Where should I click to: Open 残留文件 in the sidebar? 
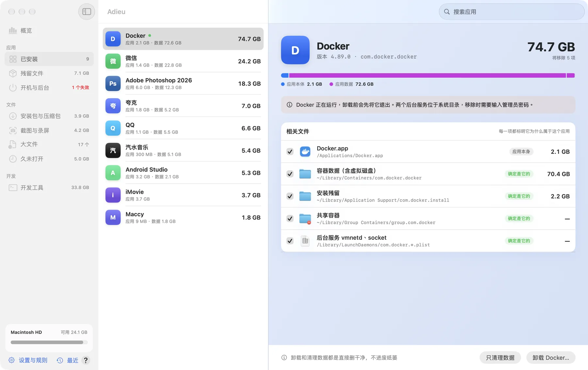49,73
